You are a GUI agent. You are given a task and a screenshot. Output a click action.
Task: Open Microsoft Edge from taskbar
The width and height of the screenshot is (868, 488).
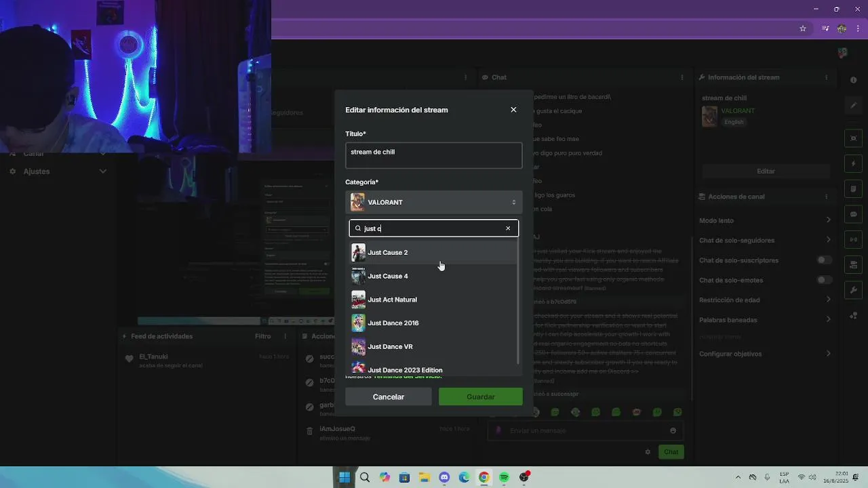(x=464, y=477)
